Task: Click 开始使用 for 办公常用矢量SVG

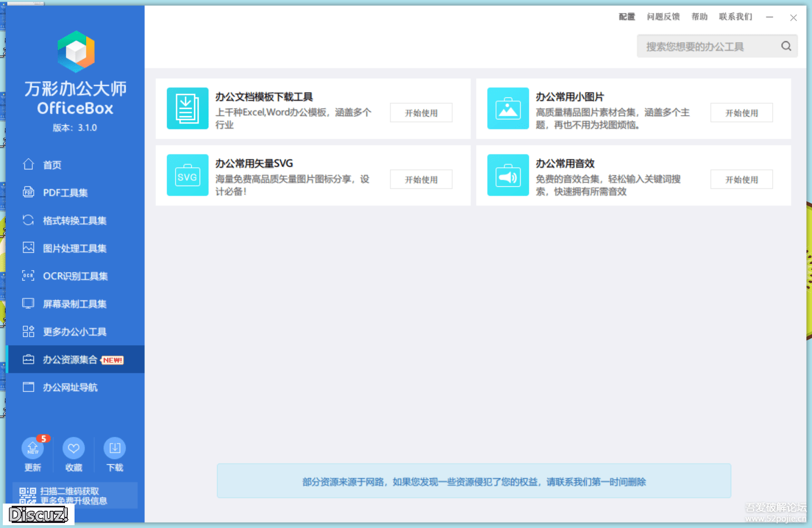Action: click(421, 180)
